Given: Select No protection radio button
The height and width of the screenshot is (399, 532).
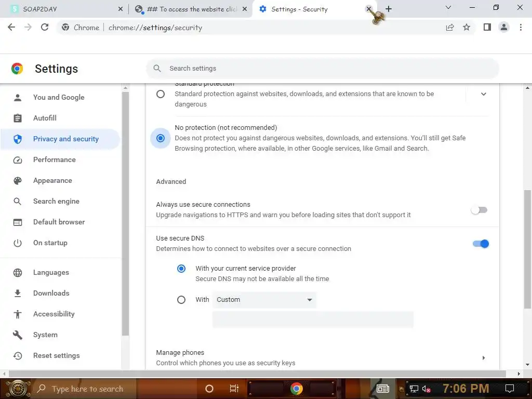Looking at the screenshot, I should pyautogui.click(x=161, y=138).
